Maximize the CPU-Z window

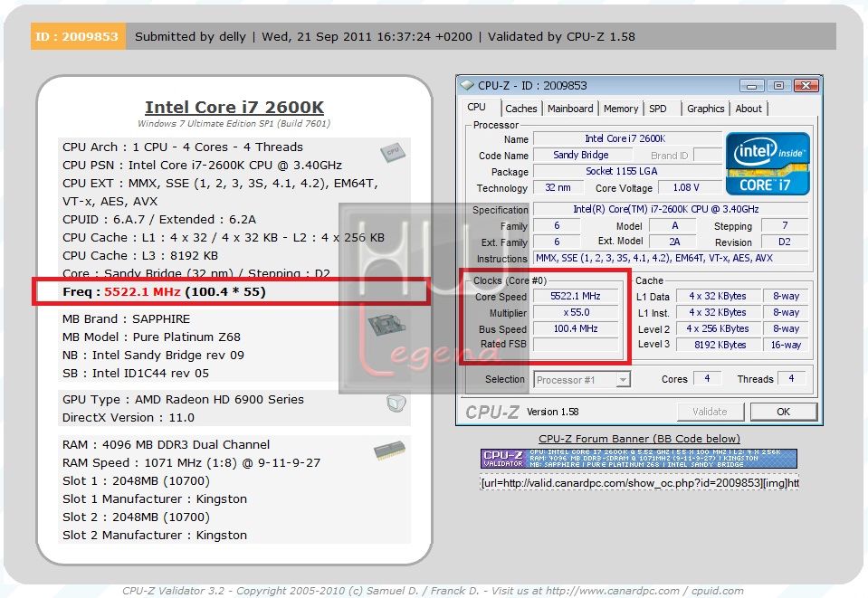coord(778,86)
